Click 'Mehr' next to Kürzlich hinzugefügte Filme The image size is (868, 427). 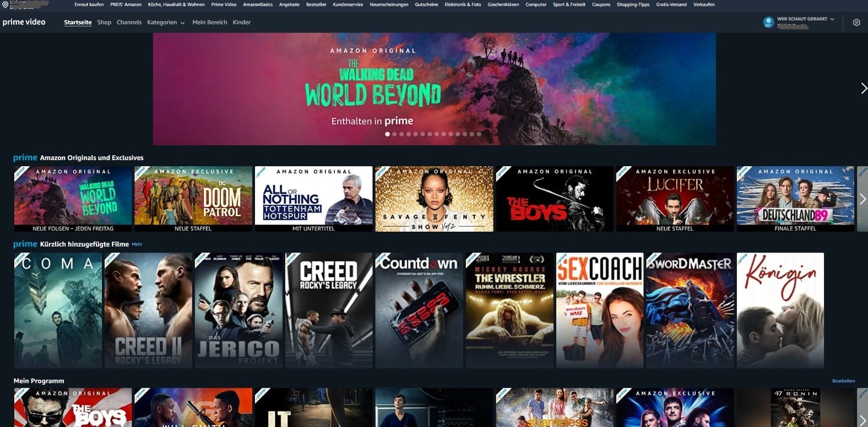(x=137, y=244)
